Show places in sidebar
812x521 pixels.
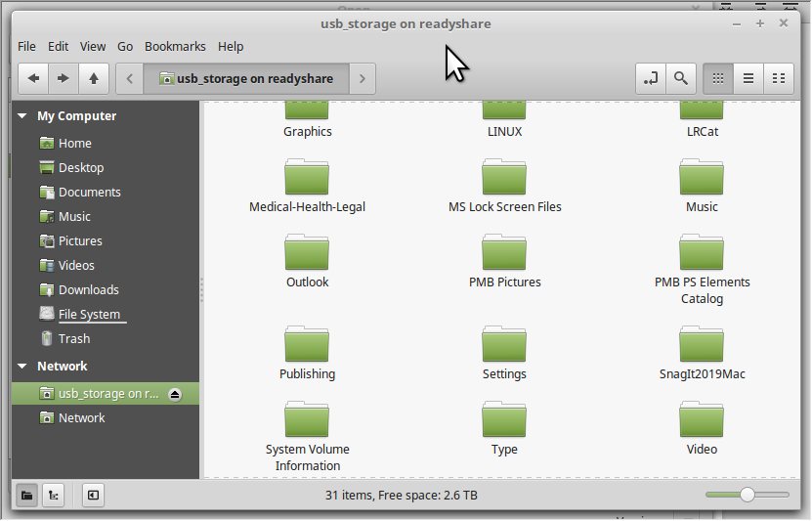(27, 496)
